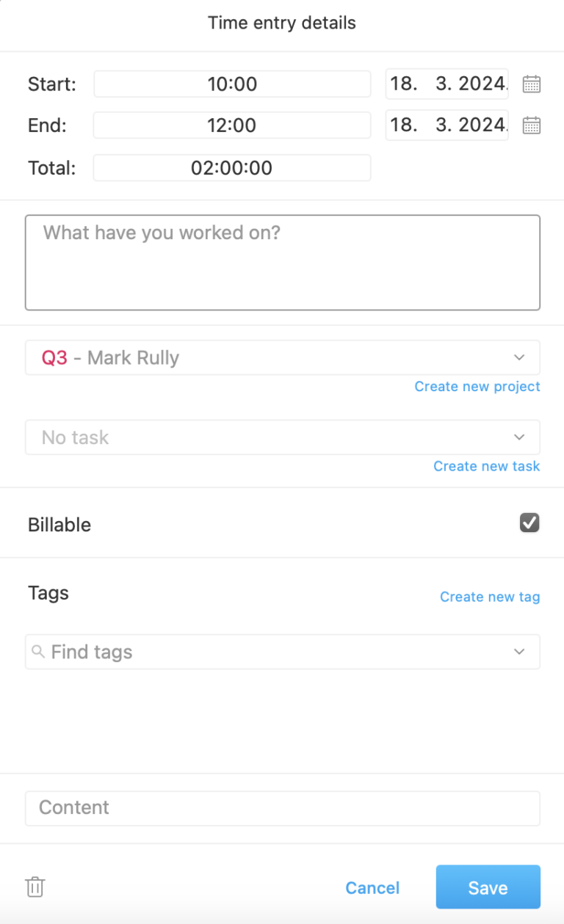Open calendar picker for End date

[x=531, y=125]
